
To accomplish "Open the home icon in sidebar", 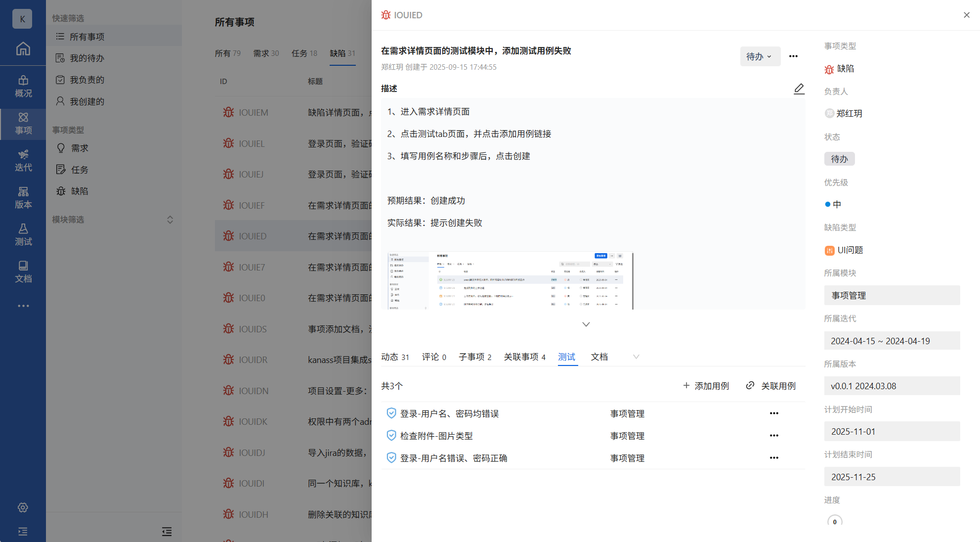I will tap(23, 48).
